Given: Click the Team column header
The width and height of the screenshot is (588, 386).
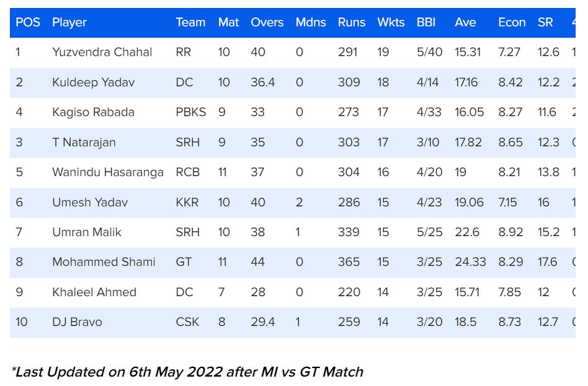Looking at the screenshot, I should tap(190, 22).
